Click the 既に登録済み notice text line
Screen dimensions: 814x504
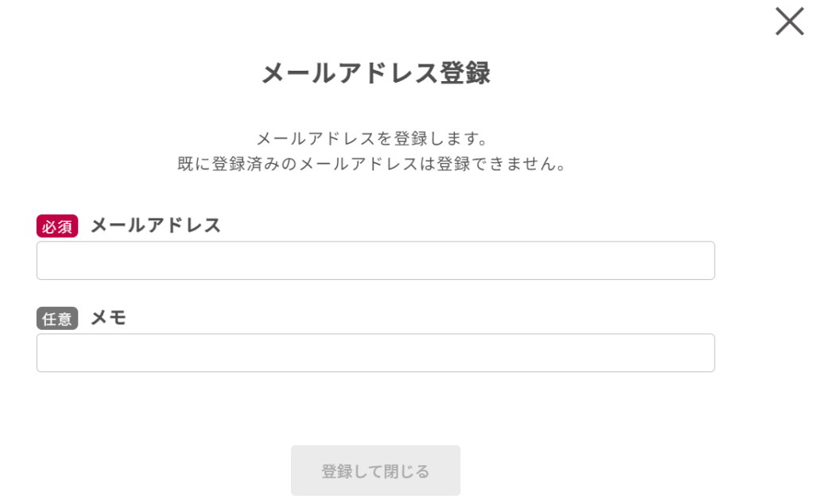375,165
